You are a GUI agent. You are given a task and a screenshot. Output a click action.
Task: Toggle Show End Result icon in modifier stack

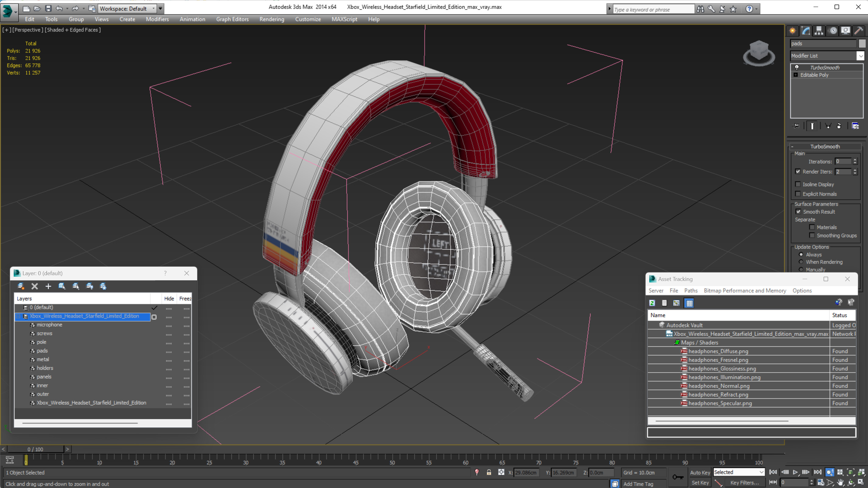tap(812, 126)
